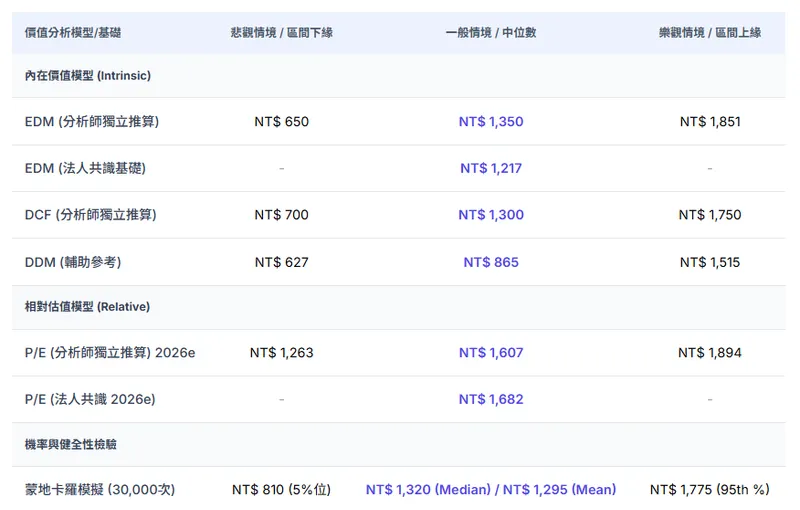Click the EDM (分析師獨立推算) row label
Image resolution: width=800 pixels, height=510 pixels.
92,122
